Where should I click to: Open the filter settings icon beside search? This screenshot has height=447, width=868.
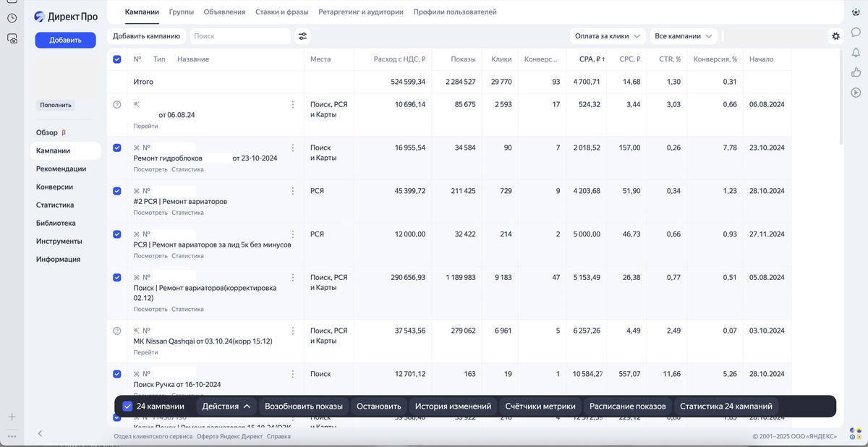tap(302, 36)
